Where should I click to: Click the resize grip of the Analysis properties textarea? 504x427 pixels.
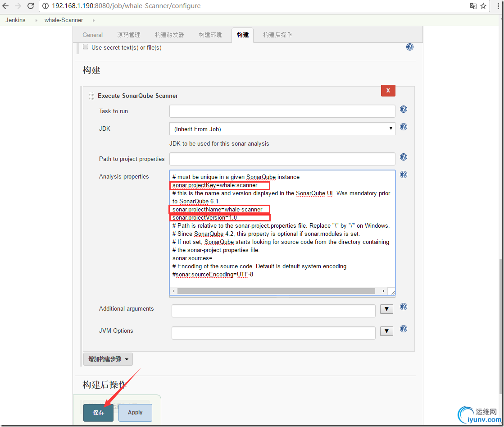click(x=392, y=292)
